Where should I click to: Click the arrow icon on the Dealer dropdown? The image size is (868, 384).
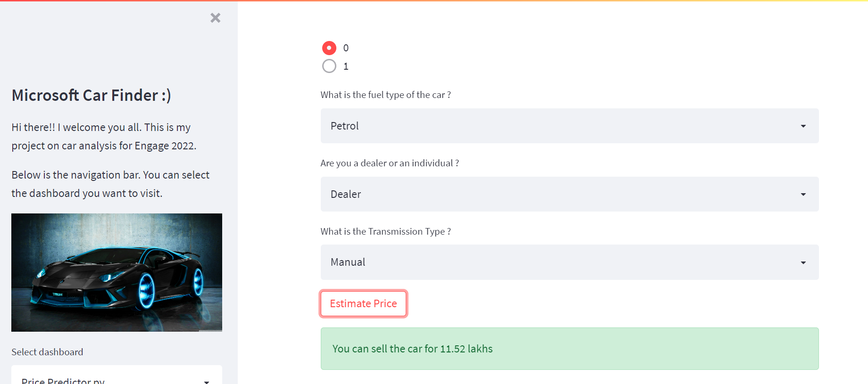tap(803, 195)
